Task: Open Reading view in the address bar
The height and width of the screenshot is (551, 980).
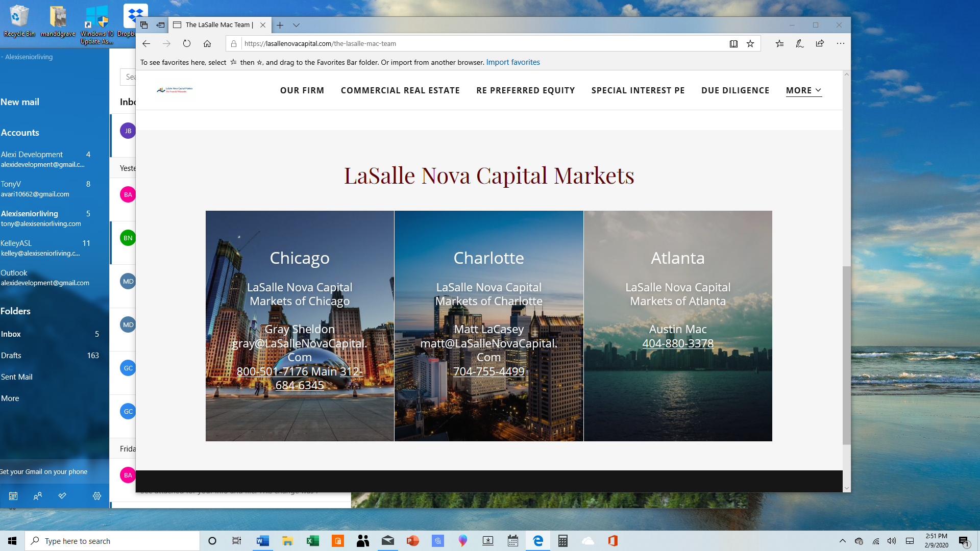Action: click(x=733, y=44)
